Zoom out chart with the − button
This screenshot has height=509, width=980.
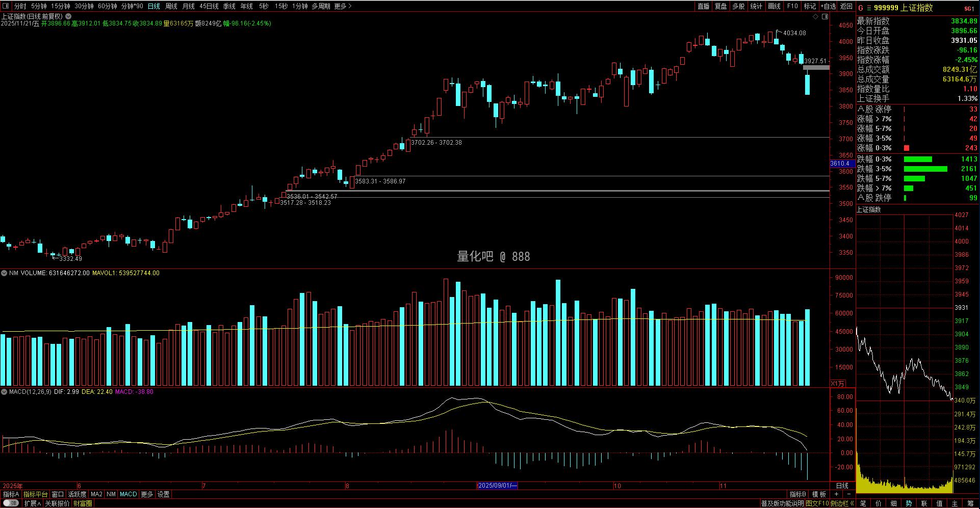(x=848, y=494)
